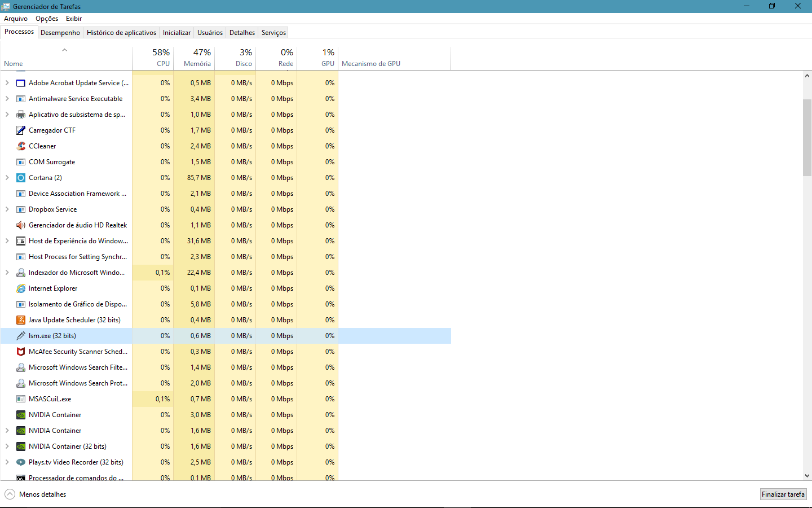
Task: Select the 5,8 MB memory cell
Action: tap(194, 304)
